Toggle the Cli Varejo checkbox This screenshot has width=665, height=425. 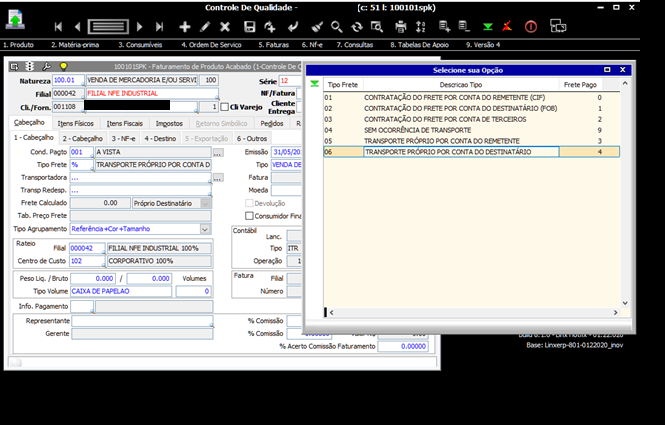point(225,106)
